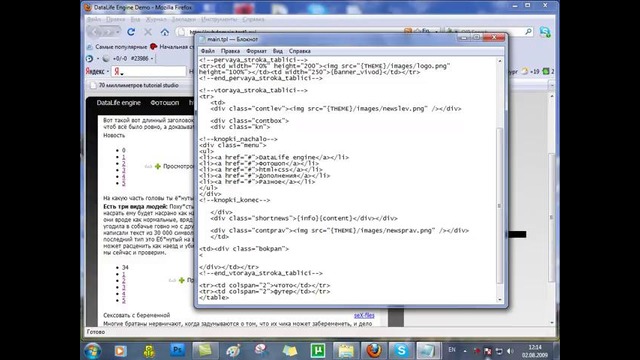
Task: Open Инструменты menu in Firefox
Action: (219, 19)
